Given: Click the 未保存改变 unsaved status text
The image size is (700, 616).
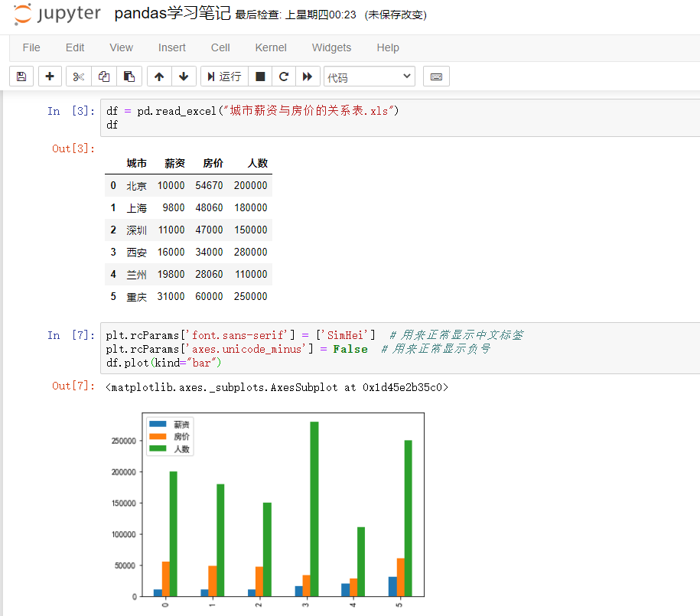Looking at the screenshot, I should 396,15.
